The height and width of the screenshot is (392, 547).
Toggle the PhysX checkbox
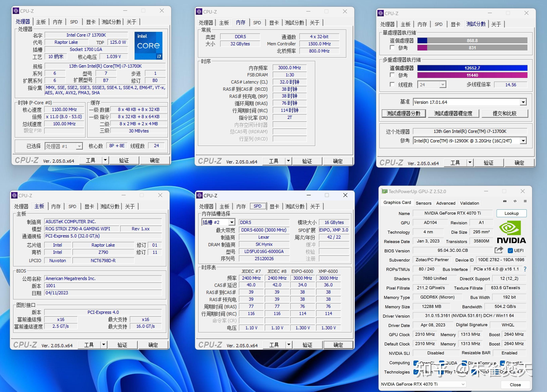click(x=474, y=372)
